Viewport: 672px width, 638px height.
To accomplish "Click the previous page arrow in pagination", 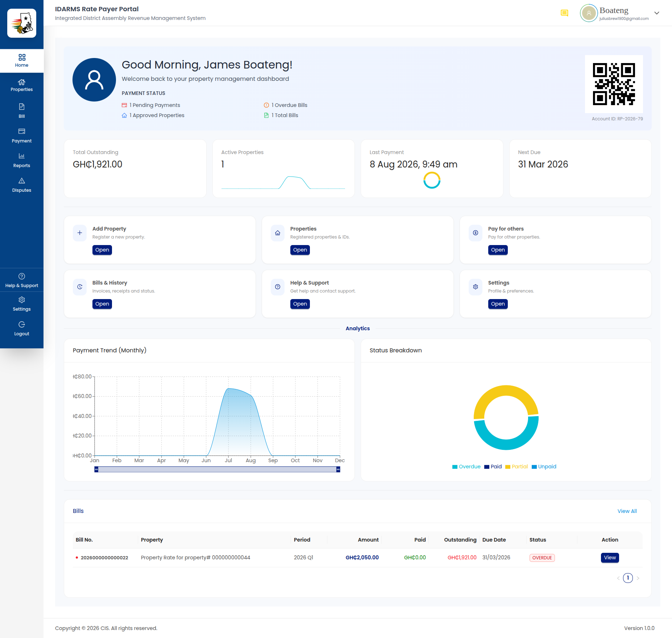I will (618, 578).
